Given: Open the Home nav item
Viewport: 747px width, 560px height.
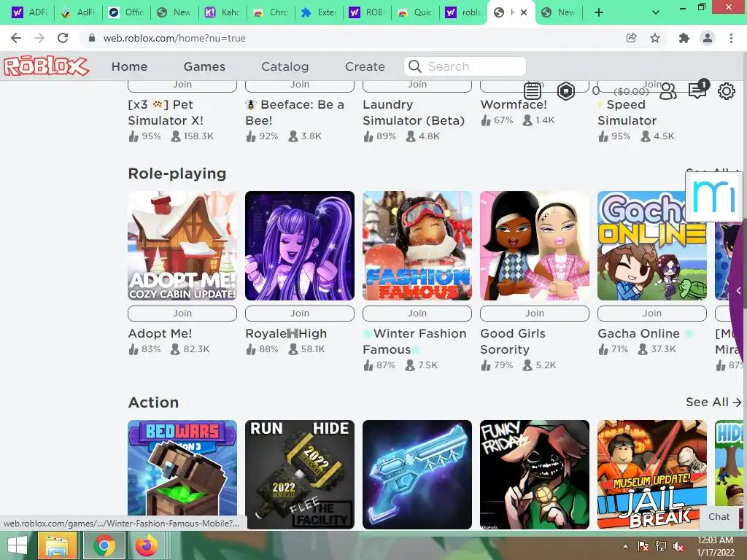Looking at the screenshot, I should pos(129,66).
